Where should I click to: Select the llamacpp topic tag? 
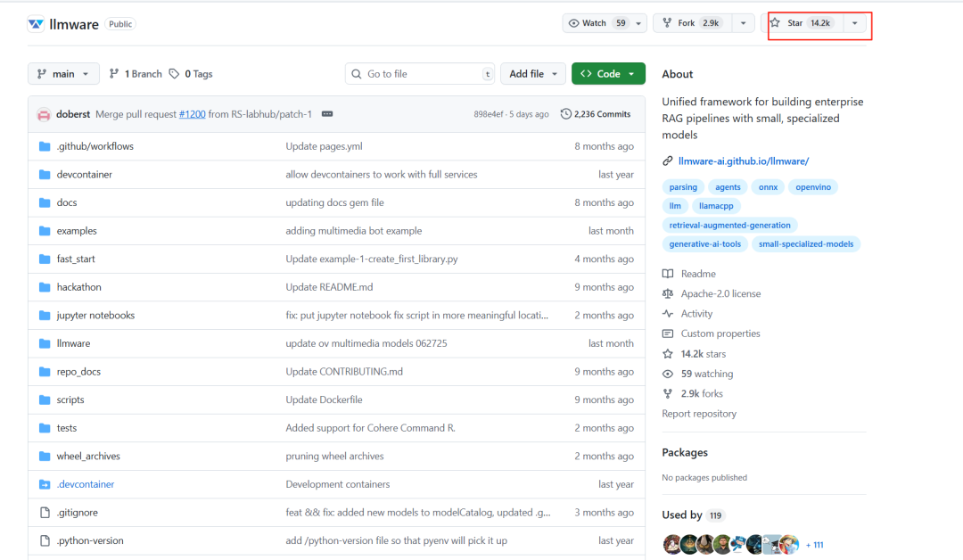(716, 206)
